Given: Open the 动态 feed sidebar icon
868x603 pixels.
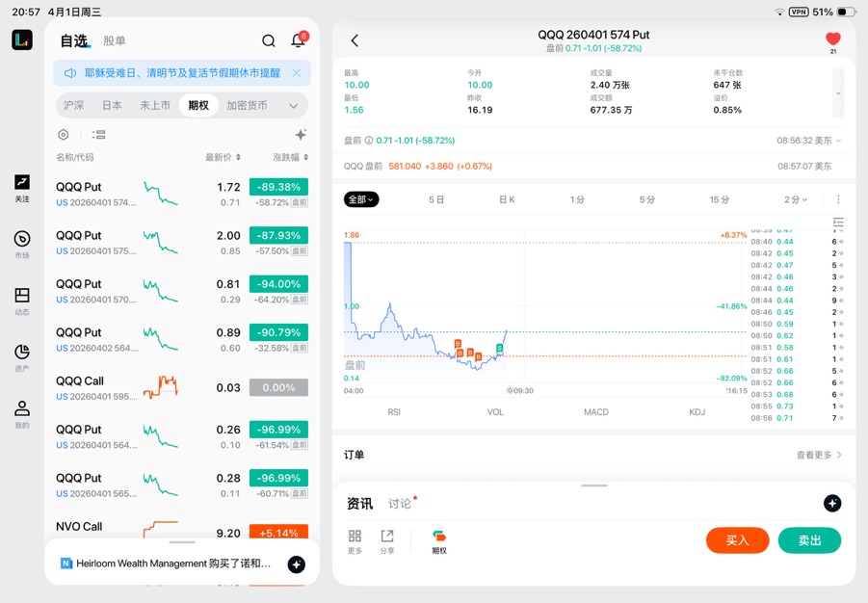Looking at the screenshot, I should (22, 301).
